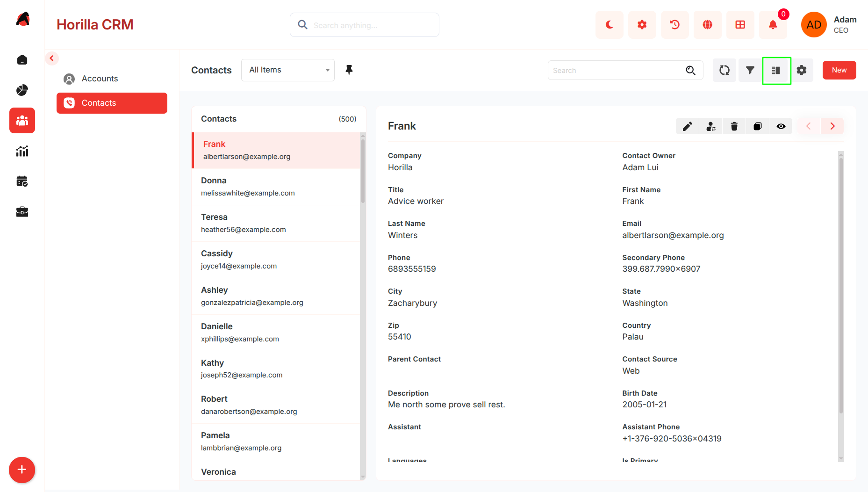Edit Frank's contact with pencil icon
The image size is (868, 492).
pos(687,126)
